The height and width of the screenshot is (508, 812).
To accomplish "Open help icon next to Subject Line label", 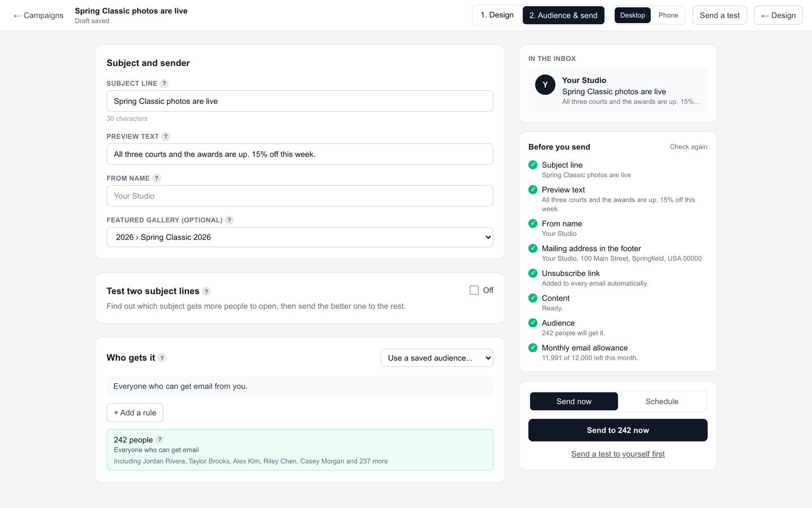I will [x=164, y=84].
